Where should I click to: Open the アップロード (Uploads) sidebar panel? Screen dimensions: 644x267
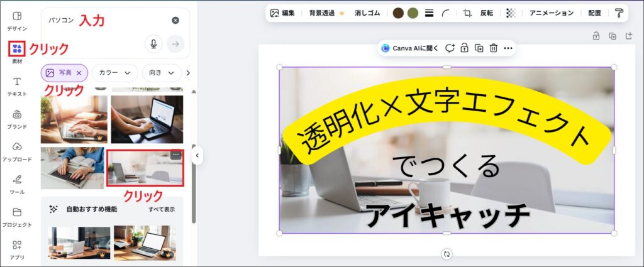tap(17, 152)
